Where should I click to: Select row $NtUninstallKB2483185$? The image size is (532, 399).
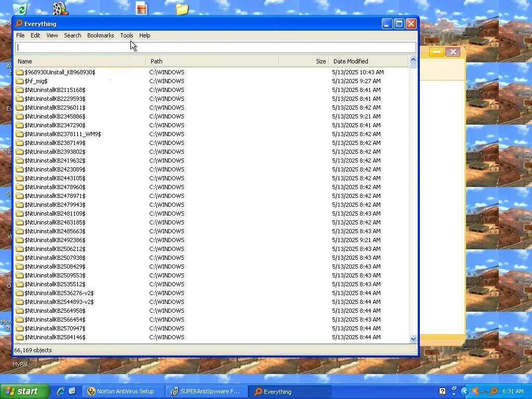[212, 222]
